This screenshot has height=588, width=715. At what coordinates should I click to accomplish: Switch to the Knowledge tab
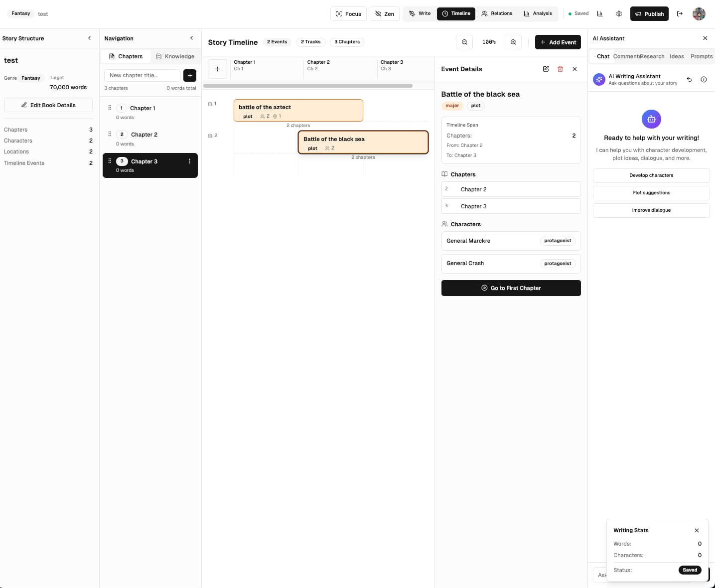click(x=175, y=56)
